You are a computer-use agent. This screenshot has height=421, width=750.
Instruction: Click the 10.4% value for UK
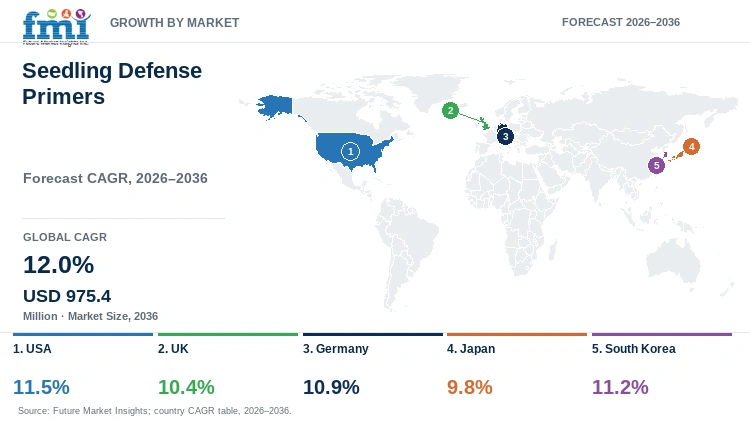[186, 387]
